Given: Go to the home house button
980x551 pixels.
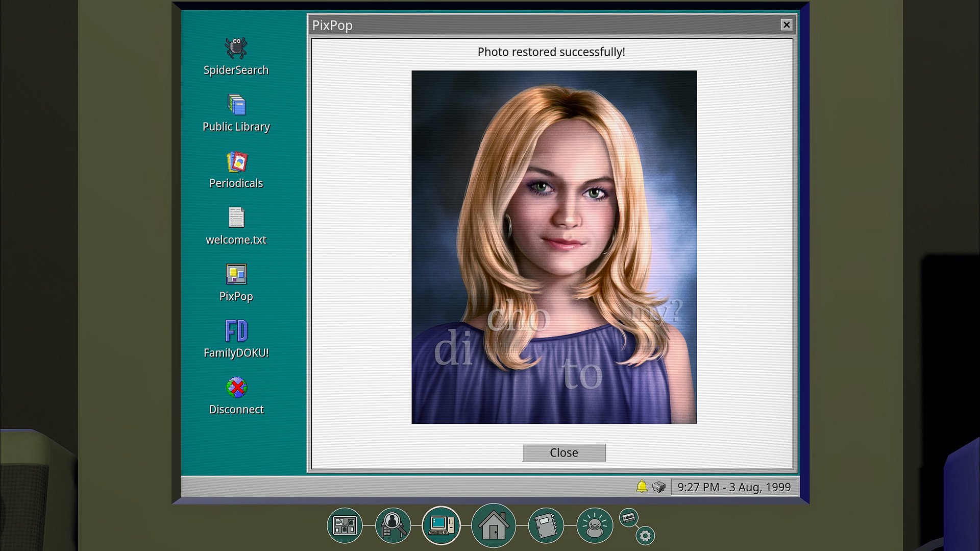Looking at the screenshot, I should coord(493,525).
